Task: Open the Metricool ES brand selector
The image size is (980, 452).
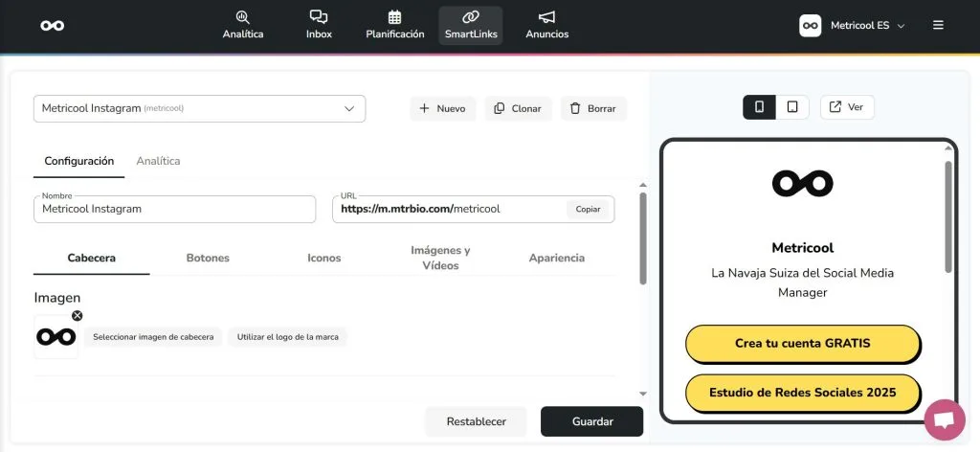Action: pyautogui.click(x=852, y=25)
